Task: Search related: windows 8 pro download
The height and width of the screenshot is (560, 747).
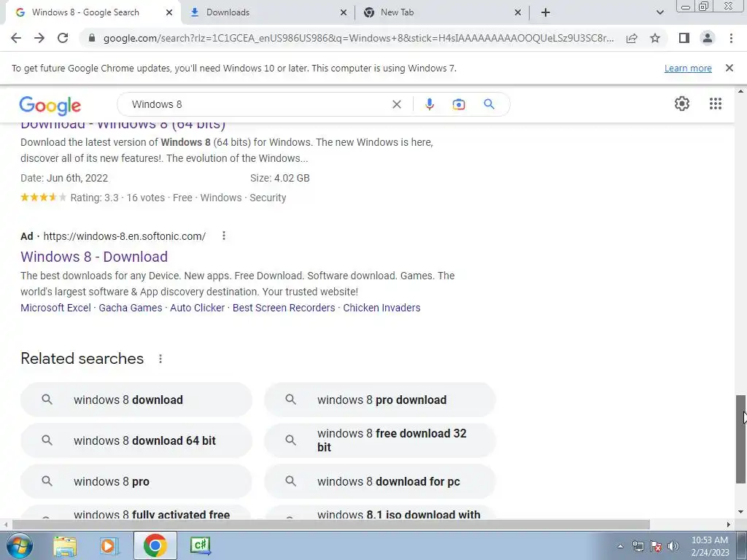Action: (x=379, y=400)
